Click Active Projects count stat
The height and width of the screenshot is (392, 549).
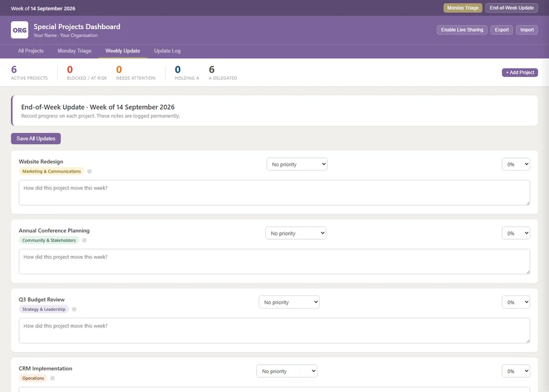tap(29, 73)
